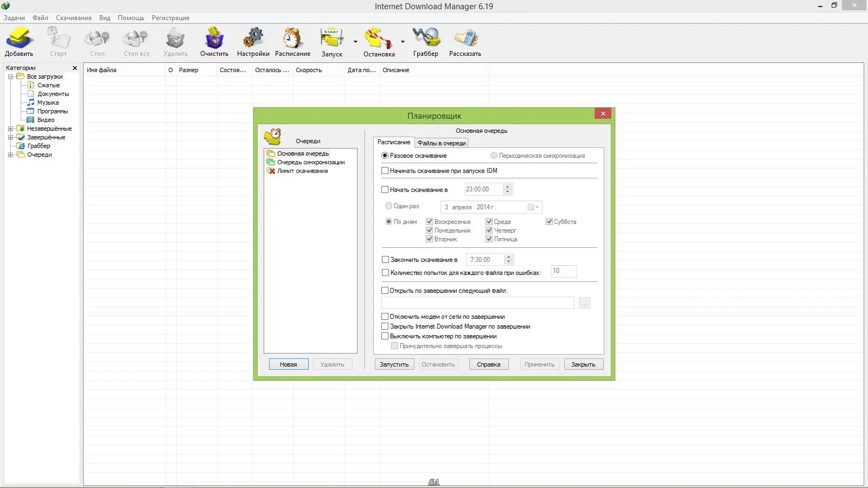The image size is (868, 488).
Task: Check the Начать скачивание в box
Action: 385,190
